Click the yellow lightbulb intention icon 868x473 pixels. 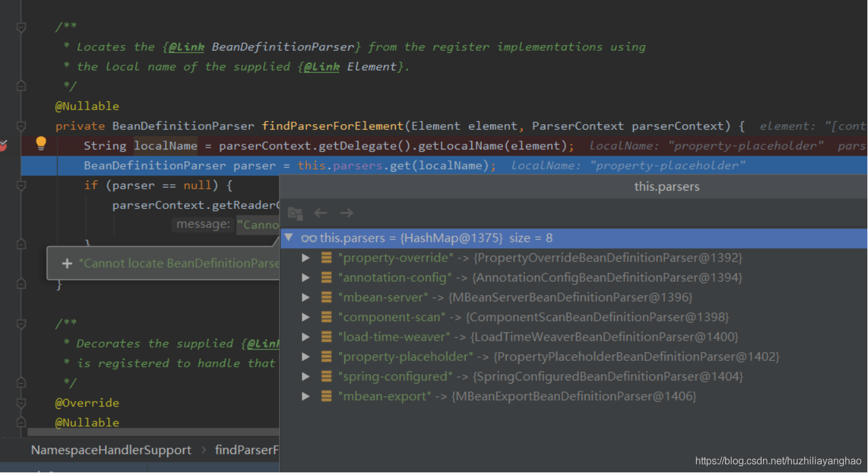(41, 143)
